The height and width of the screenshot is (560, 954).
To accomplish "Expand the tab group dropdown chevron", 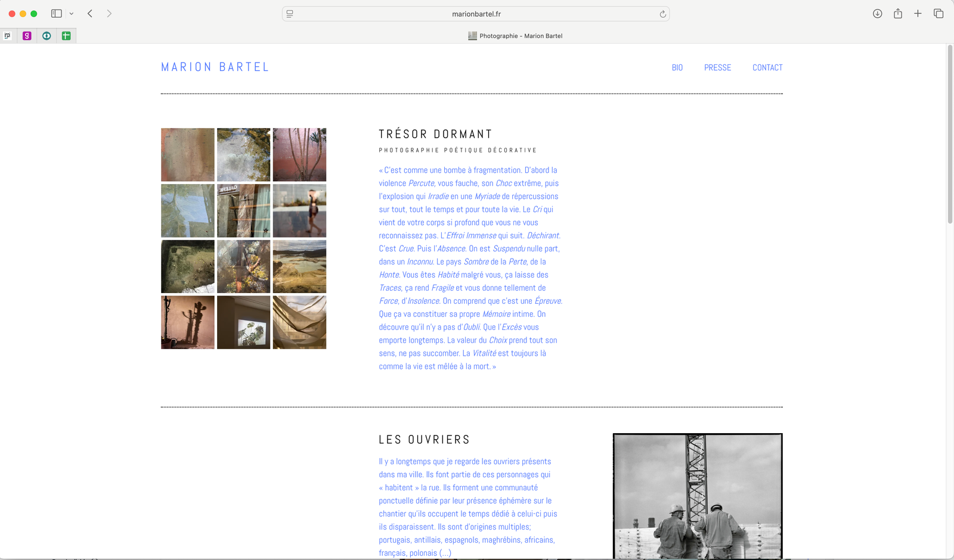I will [x=72, y=14].
